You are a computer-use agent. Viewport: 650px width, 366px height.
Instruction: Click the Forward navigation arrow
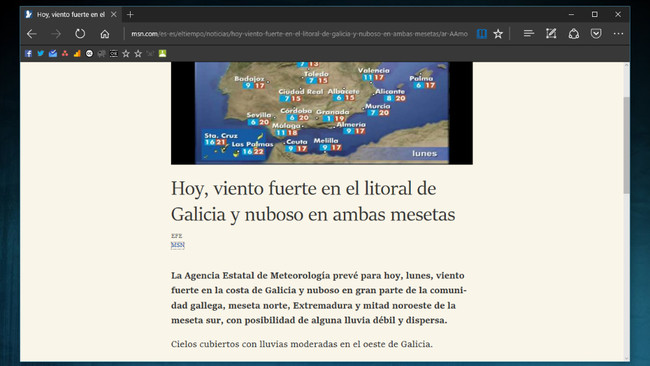(56, 34)
